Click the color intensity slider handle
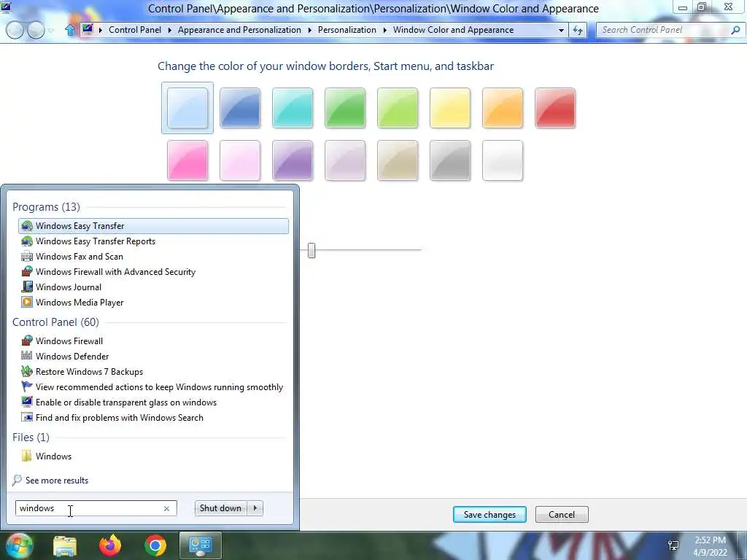 coord(311,250)
